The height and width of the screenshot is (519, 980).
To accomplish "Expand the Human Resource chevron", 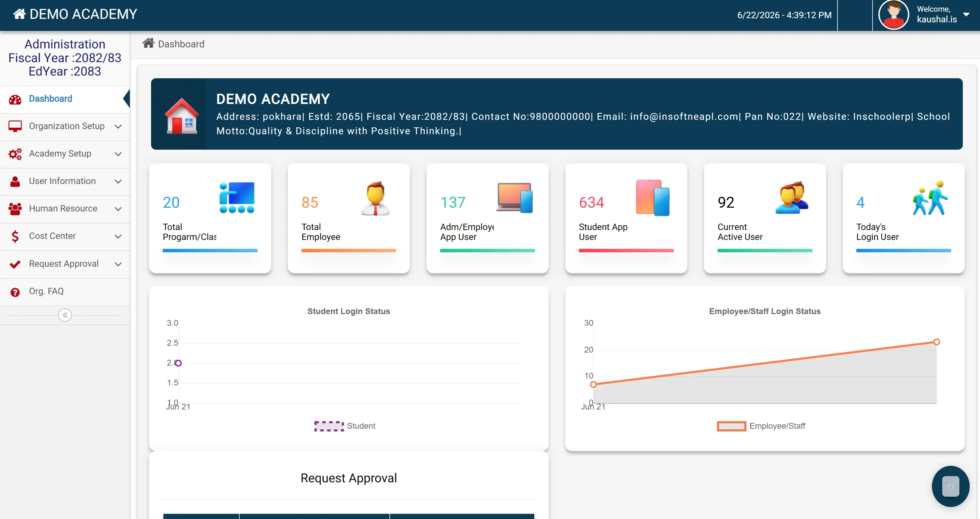I will pyautogui.click(x=118, y=209).
